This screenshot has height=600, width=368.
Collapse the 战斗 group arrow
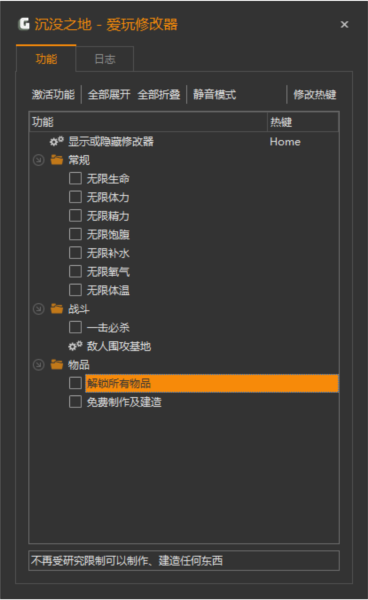38,309
